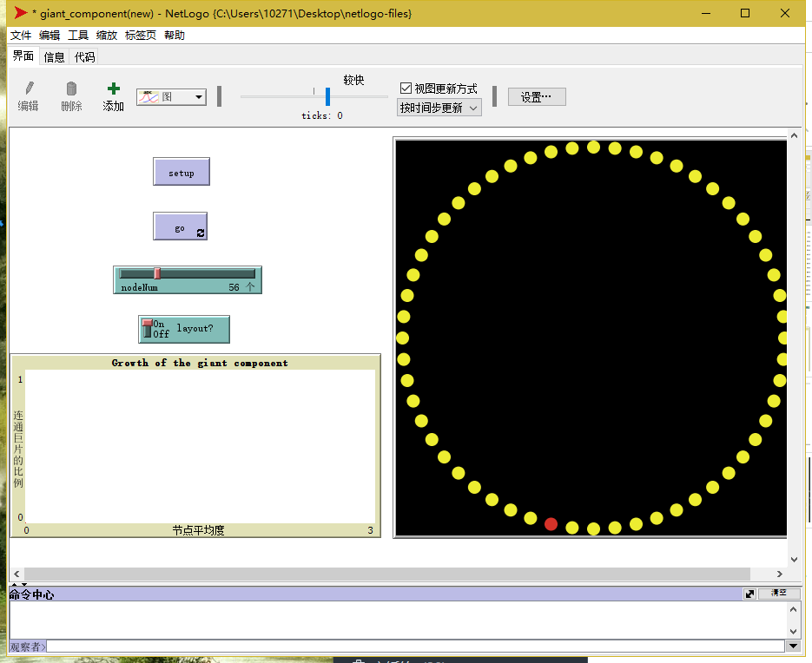
Task: Open the 文件 menu
Action: [21, 35]
